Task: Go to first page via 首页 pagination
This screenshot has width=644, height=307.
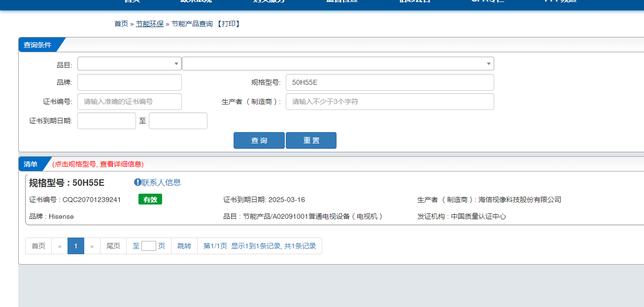Action: click(38, 246)
